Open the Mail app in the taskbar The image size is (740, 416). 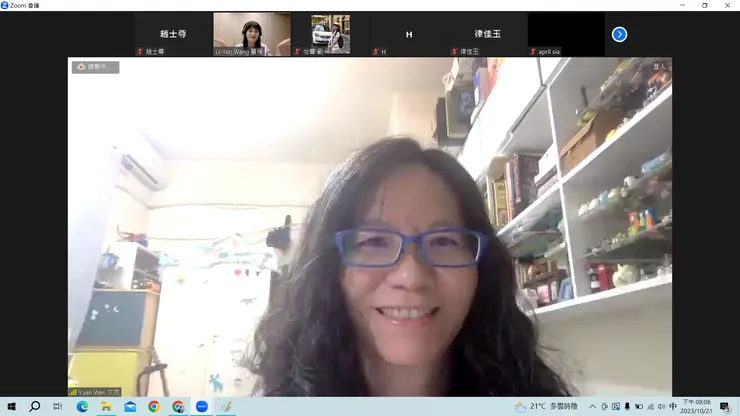tap(130, 407)
